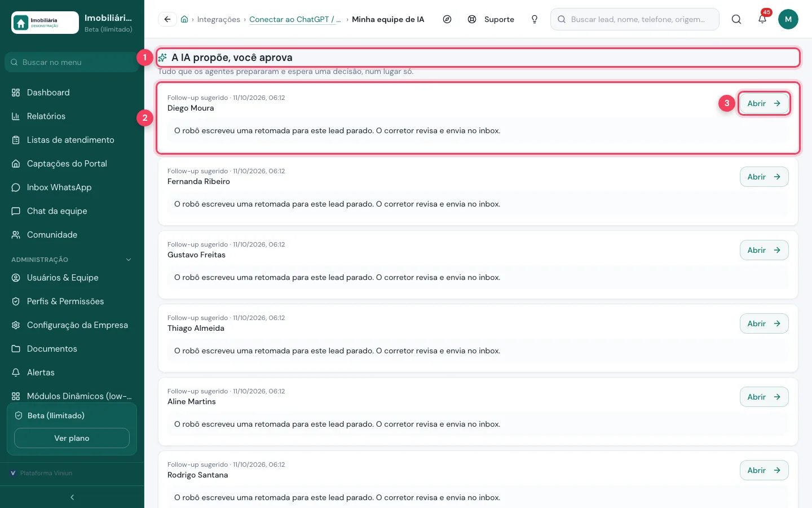Open Diego Moura follow-up with Abrir
Image resolution: width=812 pixels, height=508 pixels.
(764, 103)
